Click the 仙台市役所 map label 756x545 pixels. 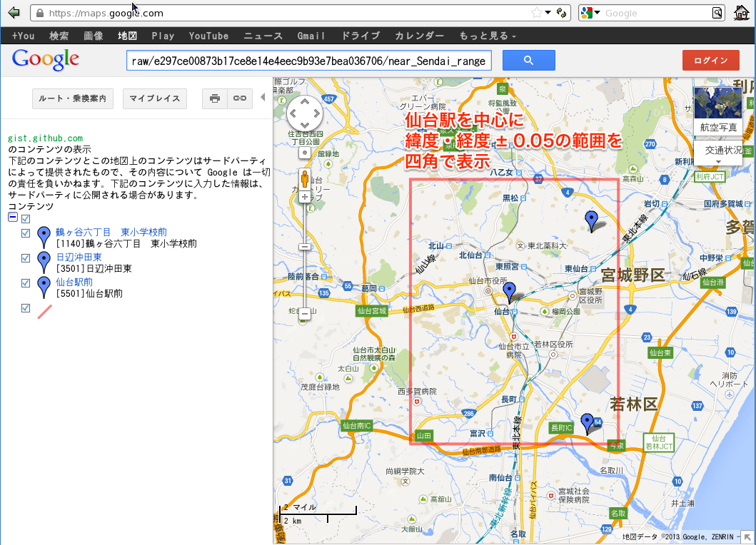[488, 280]
